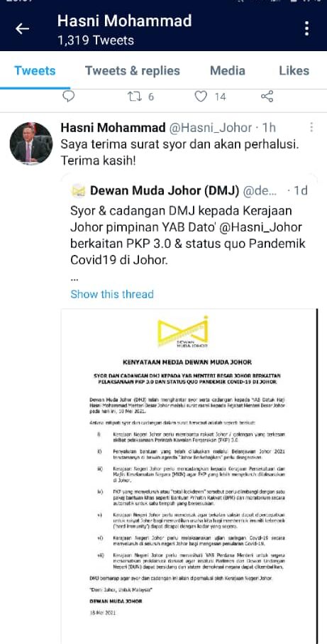Switch to the Tweets & replies tab
327x644 pixels.
pyautogui.click(x=133, y=70)
